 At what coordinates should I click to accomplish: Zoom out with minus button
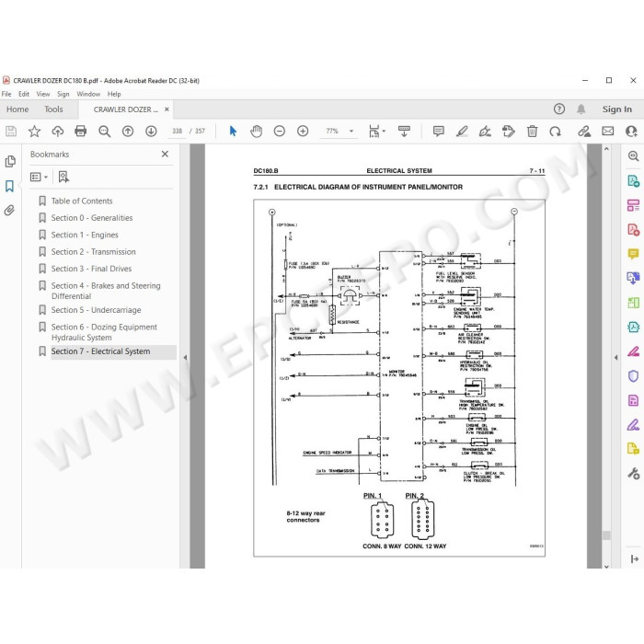click(x=280, y=131)
